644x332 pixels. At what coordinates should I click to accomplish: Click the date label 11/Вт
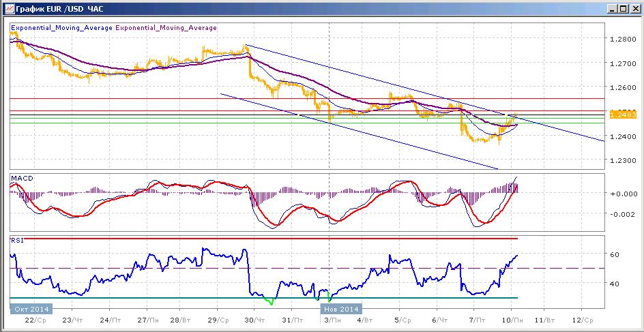pyautogui.click(x=544, y=320)
